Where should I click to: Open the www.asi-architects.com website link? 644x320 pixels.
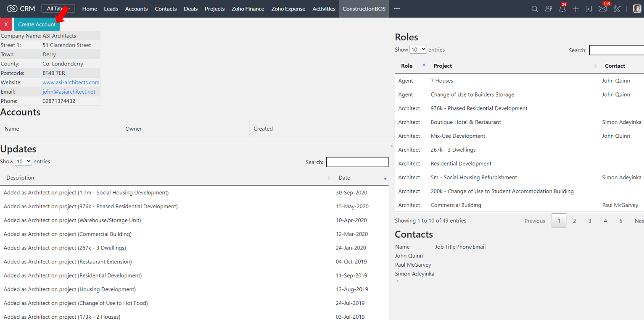click(71, 82)
